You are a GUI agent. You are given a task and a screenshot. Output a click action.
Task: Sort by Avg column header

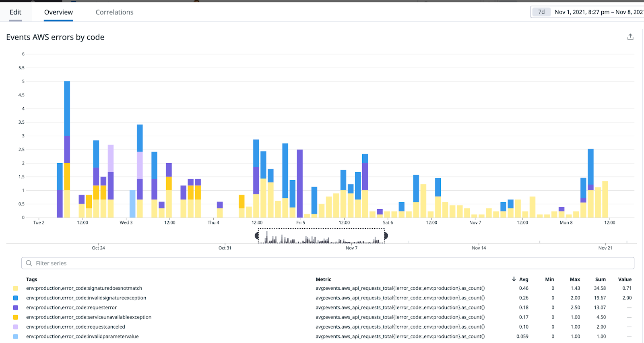pyautogui.click(x=524, y=279)
